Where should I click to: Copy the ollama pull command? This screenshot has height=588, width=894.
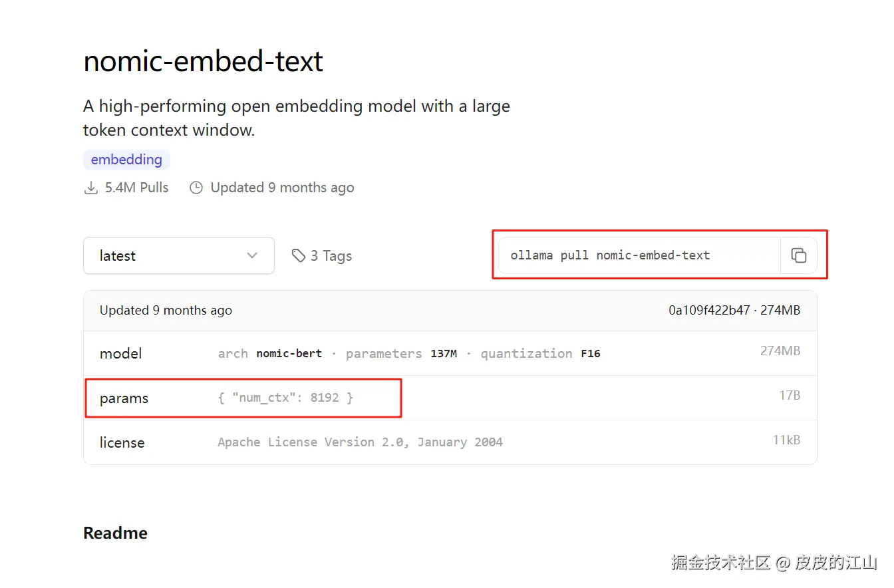click(x=799, y=255)
